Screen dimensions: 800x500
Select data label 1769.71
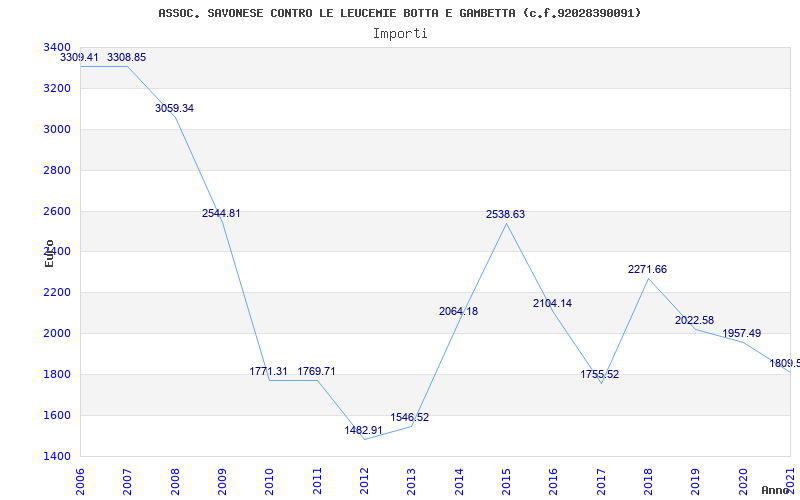pos(316,371)
